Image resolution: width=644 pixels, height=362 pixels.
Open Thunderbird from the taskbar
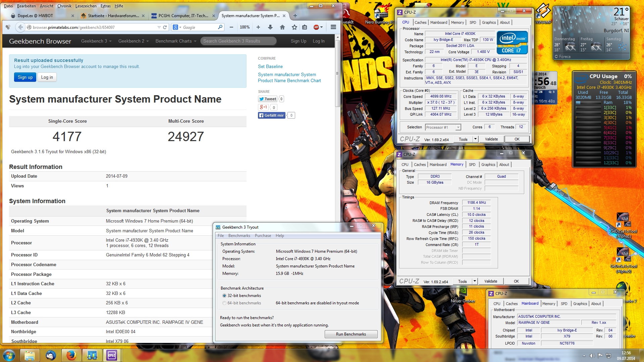click(x=51, y=355)
